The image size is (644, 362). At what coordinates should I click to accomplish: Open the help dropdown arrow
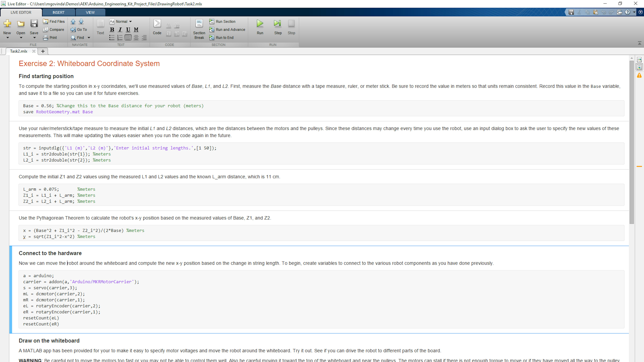tap(634, 12)
